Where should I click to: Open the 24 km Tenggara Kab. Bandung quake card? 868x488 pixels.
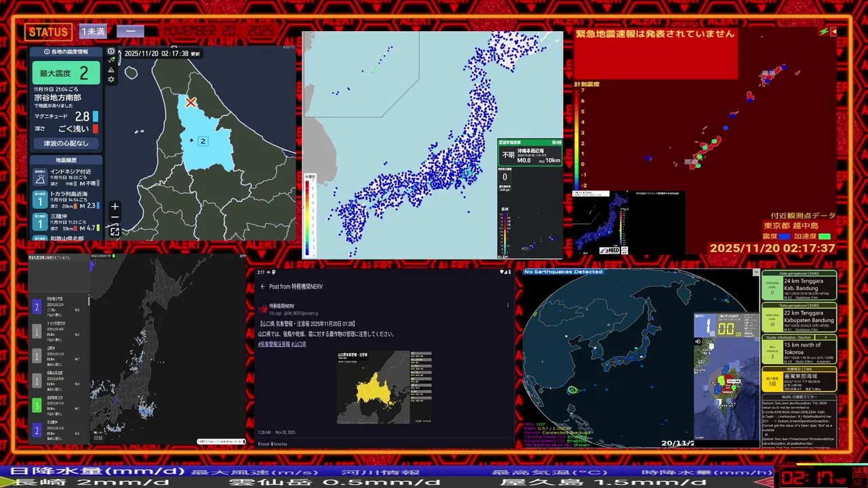tap(799, 285)
